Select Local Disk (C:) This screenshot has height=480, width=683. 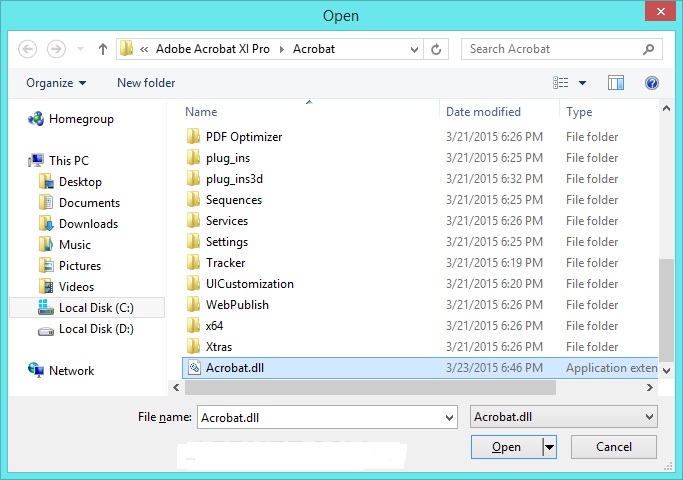87,308
